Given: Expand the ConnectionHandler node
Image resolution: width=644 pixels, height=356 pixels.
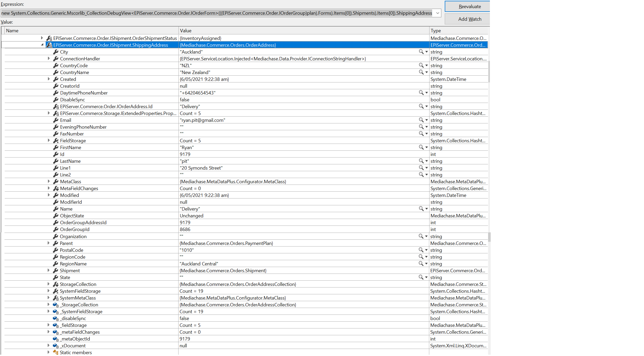Looking at the screenshot, I should tap(49, 59).
